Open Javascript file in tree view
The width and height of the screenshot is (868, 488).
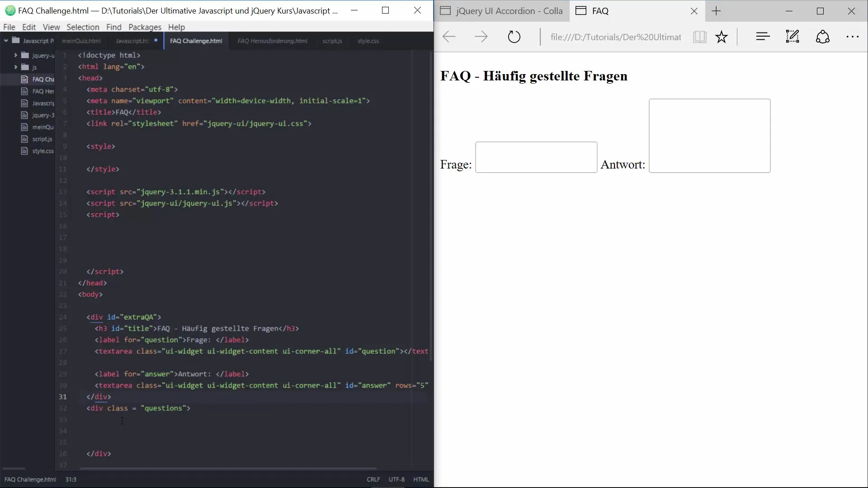(x=38, y=103)
